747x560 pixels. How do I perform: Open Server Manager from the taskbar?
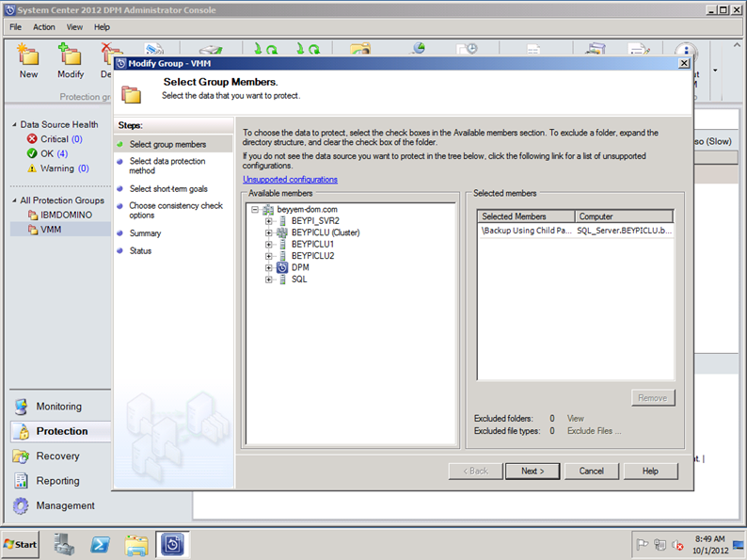coord(64,544)
